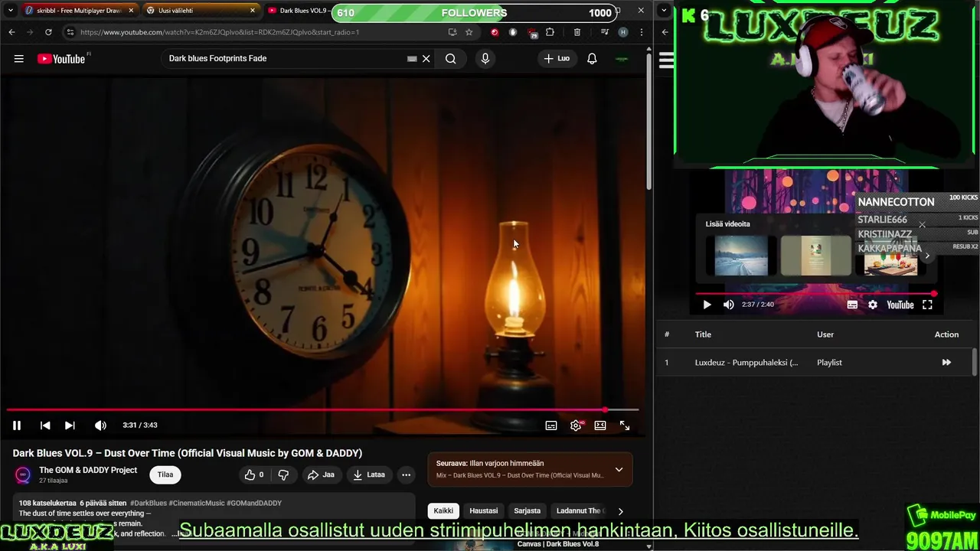Click the YouTube search input field
This screenshot has width=980, height=551.
click(283, 59)
